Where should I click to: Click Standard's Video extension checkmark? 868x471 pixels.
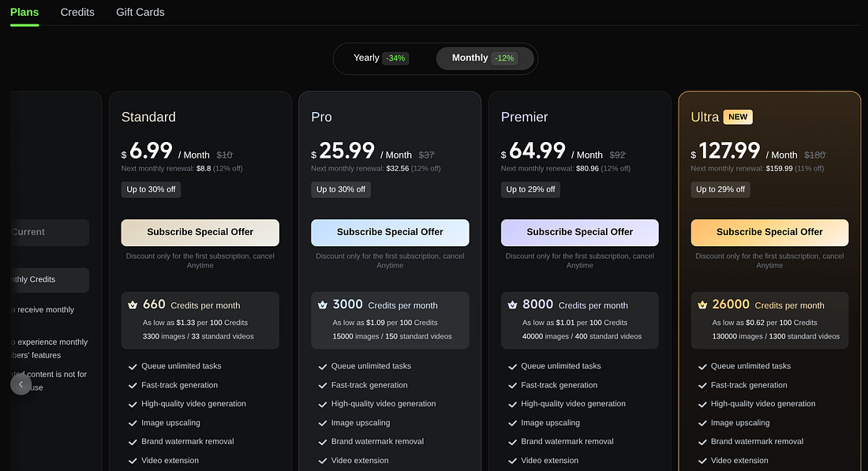coord(133,461)
